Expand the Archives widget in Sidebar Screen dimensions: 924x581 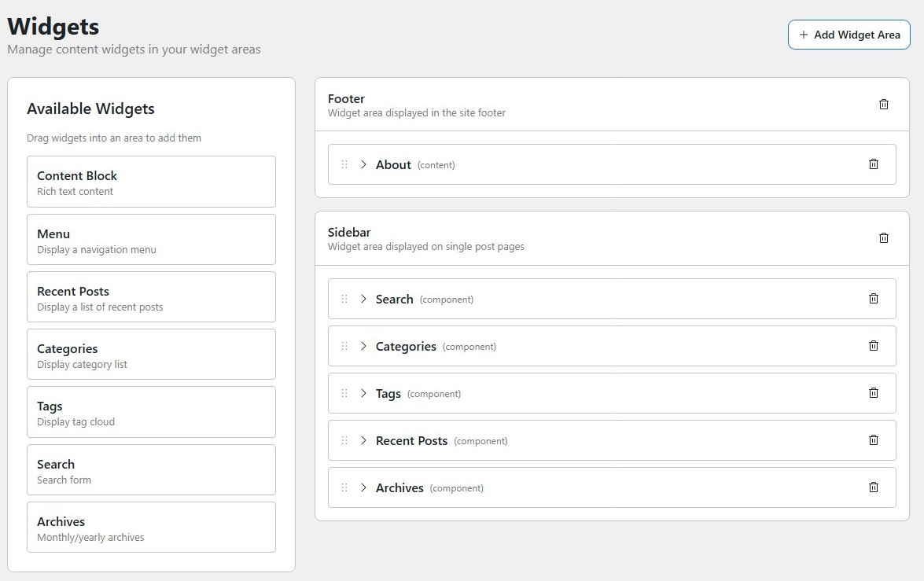coord(363,487)
